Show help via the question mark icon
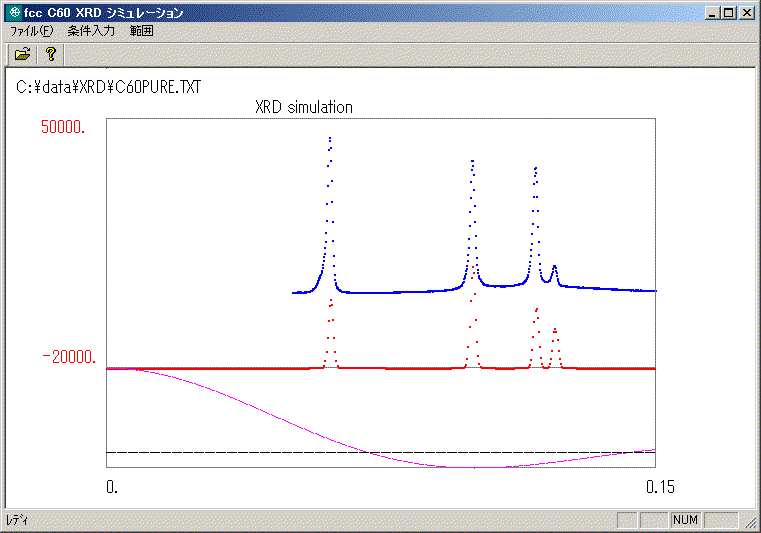This screenshot has width=761, height=533. click(51, 54)
